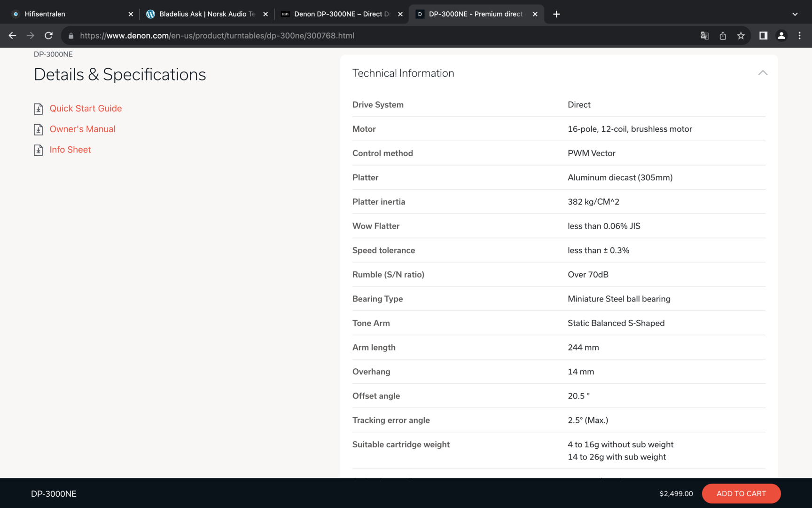Switch to the Hifisentralen tab
This screenshot has height=508, width=812.
coord(72,14)
